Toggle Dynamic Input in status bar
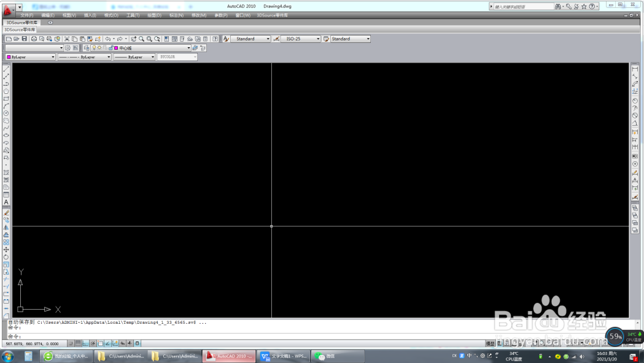 [122, 343]
